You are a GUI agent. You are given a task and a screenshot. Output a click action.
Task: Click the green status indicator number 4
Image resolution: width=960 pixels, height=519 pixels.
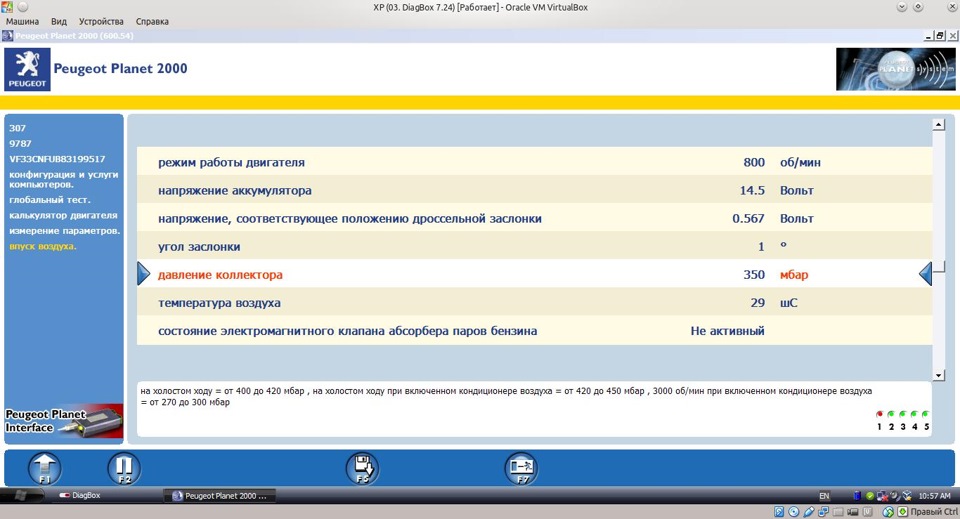click(x=914, y=414)
